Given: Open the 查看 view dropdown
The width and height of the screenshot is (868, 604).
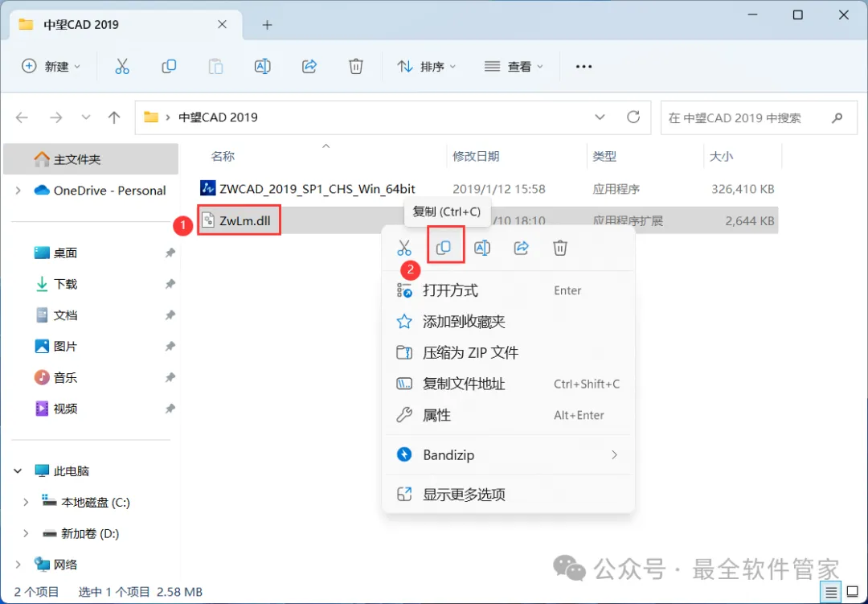Looking at the screenshot, I should pyautogui.click(x=514, y=67).
